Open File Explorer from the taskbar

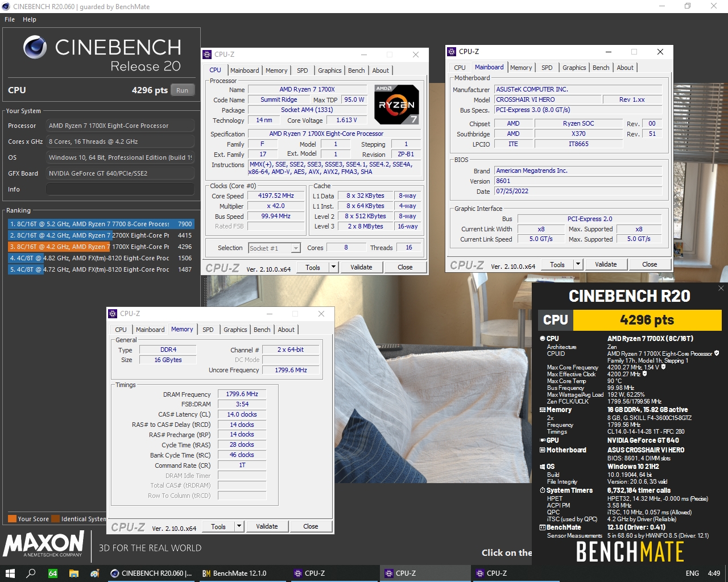(74, 573)
